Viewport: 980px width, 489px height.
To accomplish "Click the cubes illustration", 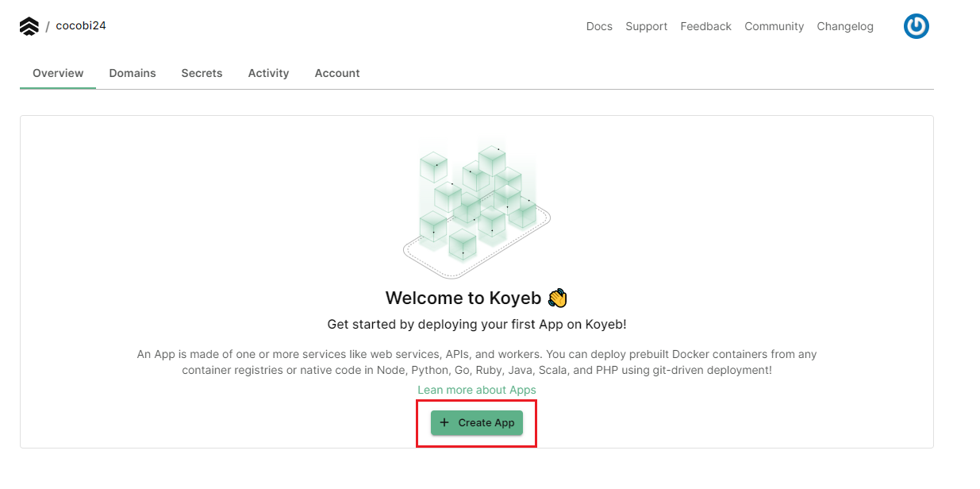I will [476, 209].
